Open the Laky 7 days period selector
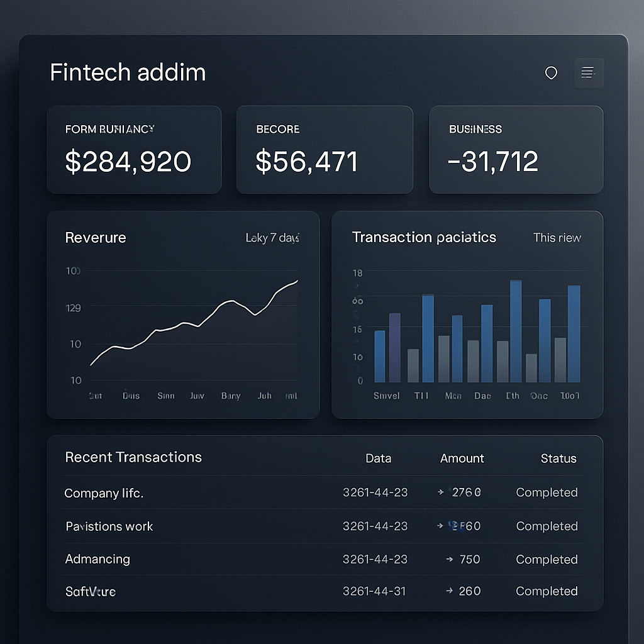644x644 pixels. point(272,238)
